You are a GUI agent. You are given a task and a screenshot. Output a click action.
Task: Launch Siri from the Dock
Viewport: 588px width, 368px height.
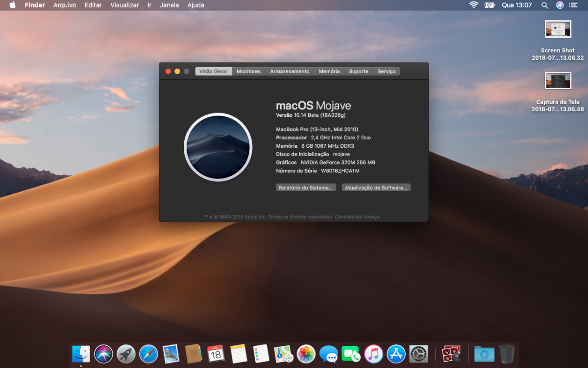[103, 354]
